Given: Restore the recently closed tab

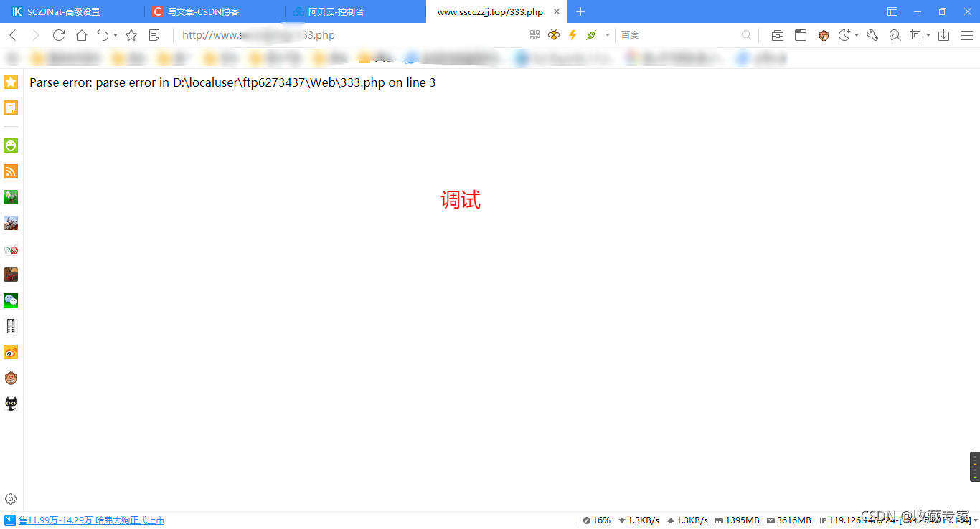Looking at the screenshot, I should pos(103,35).
